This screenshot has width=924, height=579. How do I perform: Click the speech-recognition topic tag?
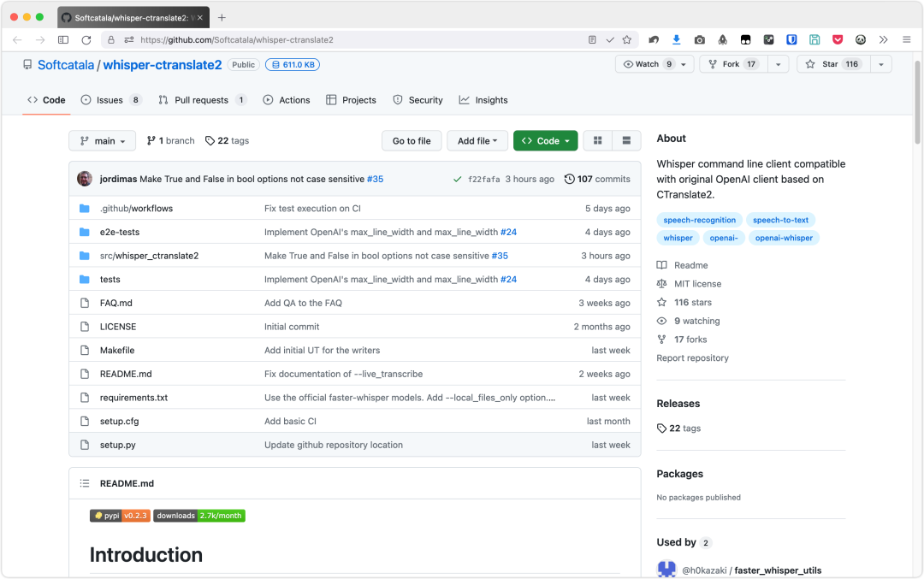coord(700,221)
